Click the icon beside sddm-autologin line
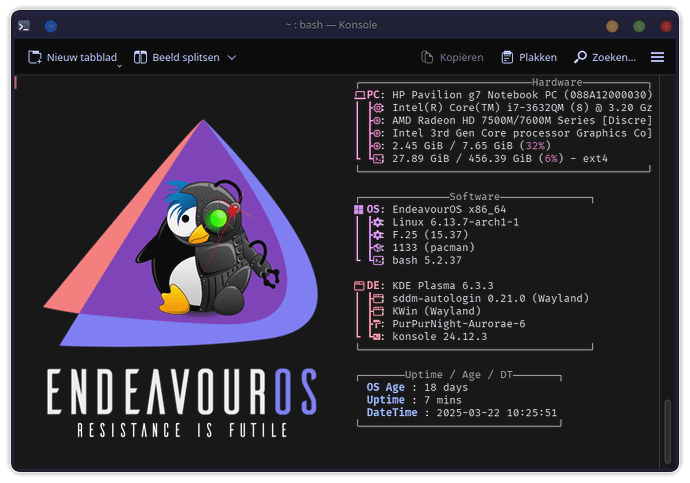This screenshot has height=483, width=690. coord(378,299)
